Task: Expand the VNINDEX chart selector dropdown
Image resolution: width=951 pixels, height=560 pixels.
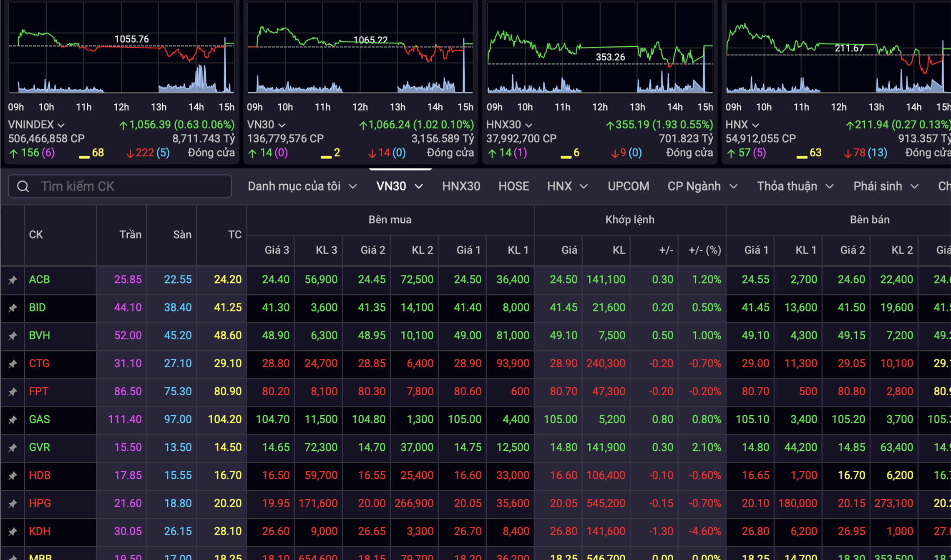Action: (36, 125)
